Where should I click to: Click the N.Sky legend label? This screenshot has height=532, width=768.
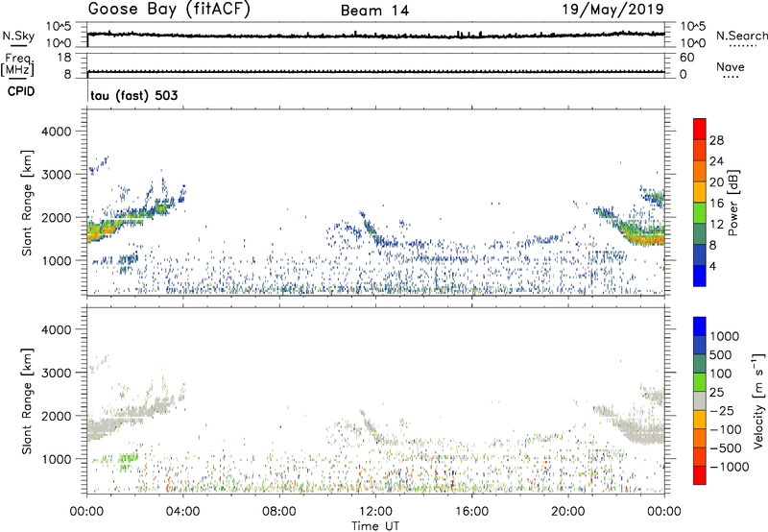point(18,36)
